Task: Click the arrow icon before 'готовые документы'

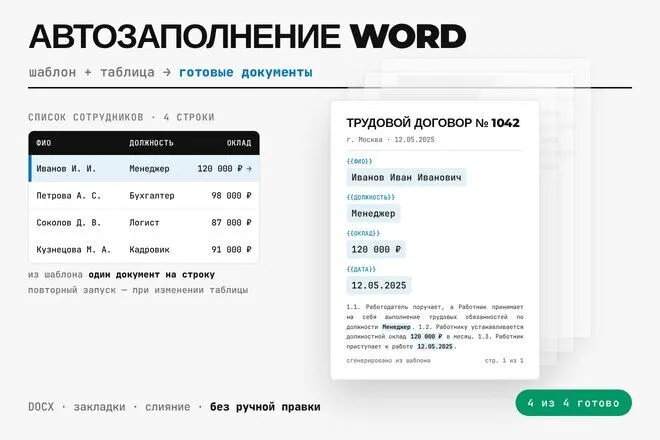Action: [167, 72]
